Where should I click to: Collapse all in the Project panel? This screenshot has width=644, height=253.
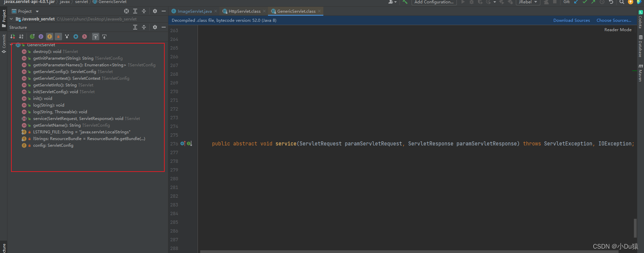pyautogui.click(x=144, y=11)
